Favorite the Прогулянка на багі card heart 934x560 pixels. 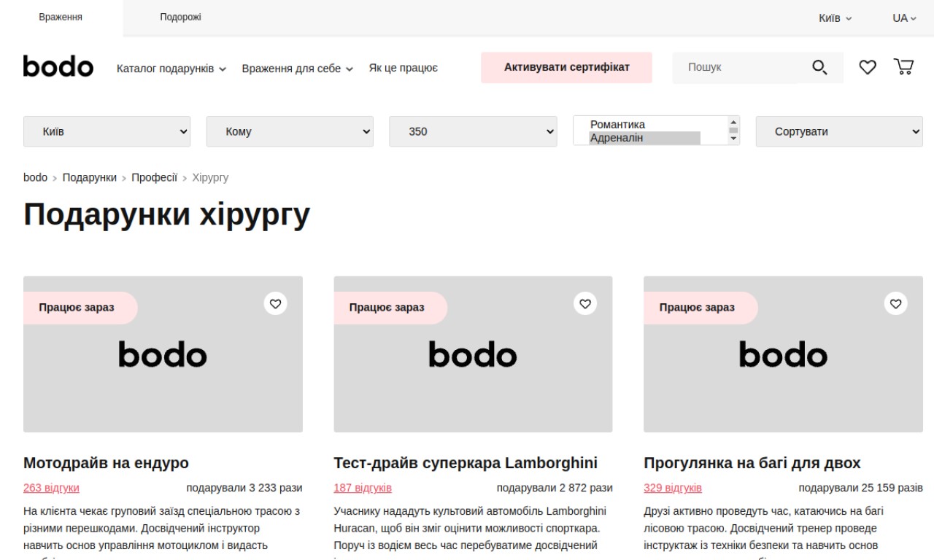pos(896,303)
